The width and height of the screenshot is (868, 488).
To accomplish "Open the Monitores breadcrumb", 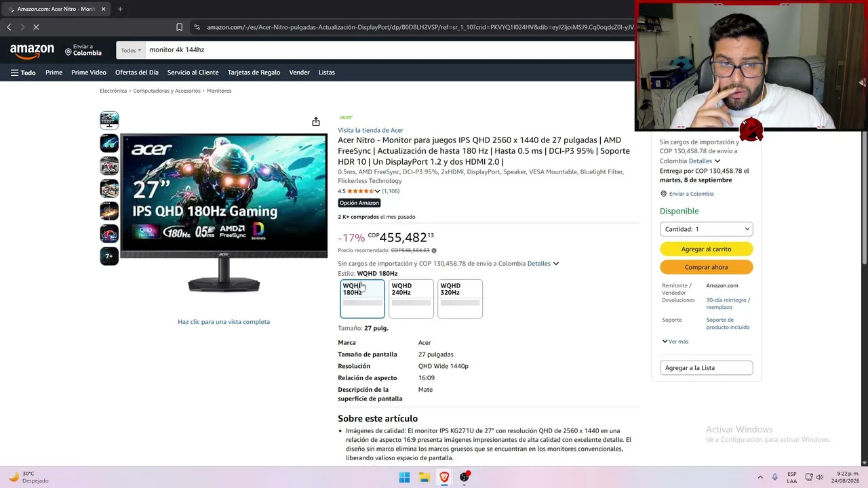I will [219, 91].
